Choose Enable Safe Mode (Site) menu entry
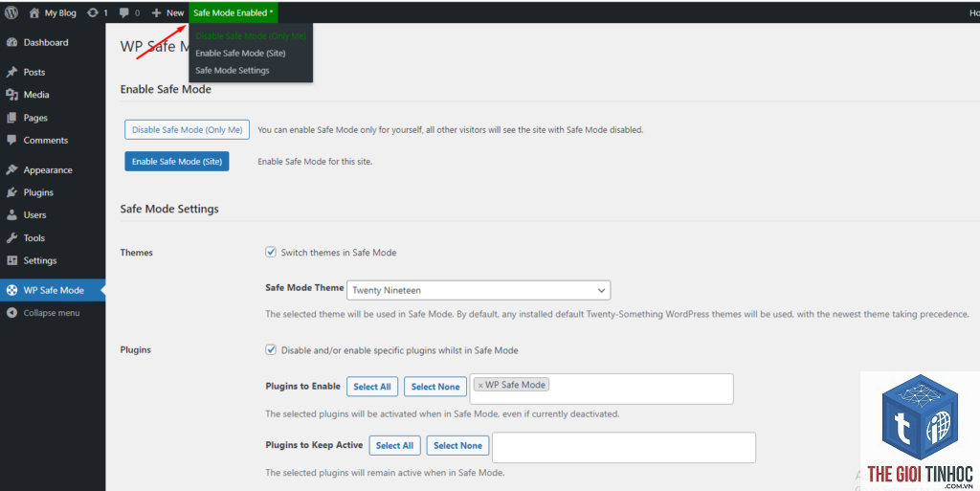980x491 pixels. 240,53
